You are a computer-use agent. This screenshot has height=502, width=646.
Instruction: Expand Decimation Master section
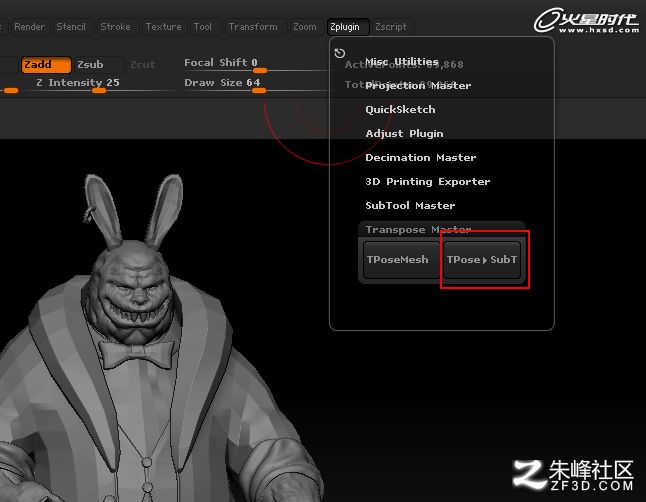coord(420,157)
